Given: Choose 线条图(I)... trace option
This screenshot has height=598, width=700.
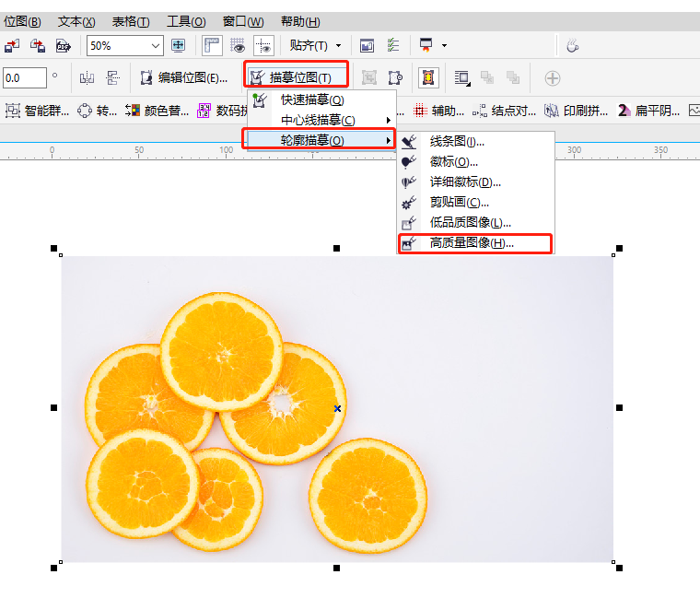Looking at the screenshot, I should [x=476, y=142].
